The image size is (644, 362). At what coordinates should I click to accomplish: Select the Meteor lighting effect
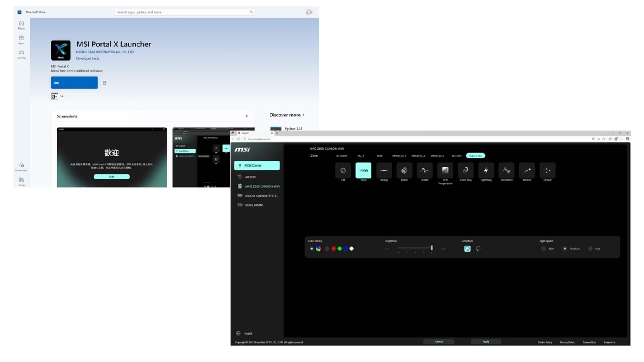tap(527, 170)
